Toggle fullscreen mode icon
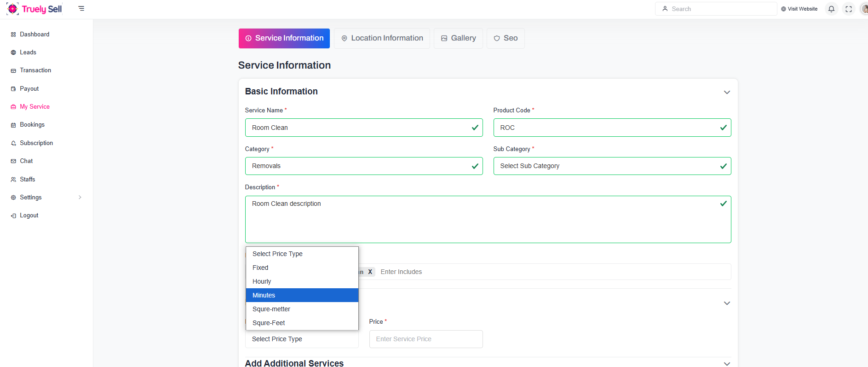868x367 pixels. tap(849, 9)
